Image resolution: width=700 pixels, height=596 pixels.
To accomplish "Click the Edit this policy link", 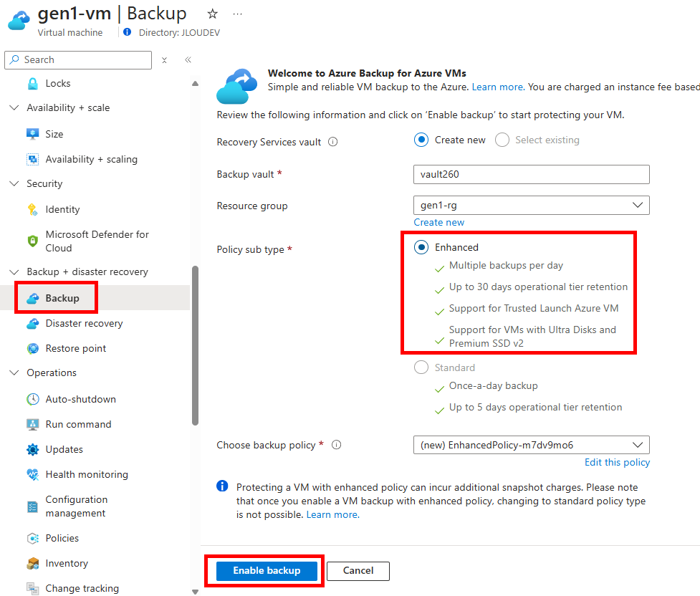I will [618, 462].
